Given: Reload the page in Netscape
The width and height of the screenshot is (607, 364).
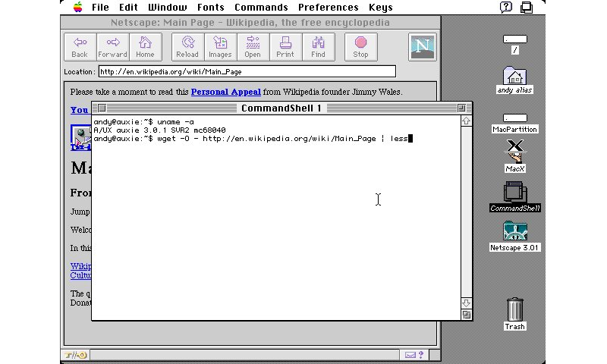Looking at the screenshot, I should click(187, 47).
